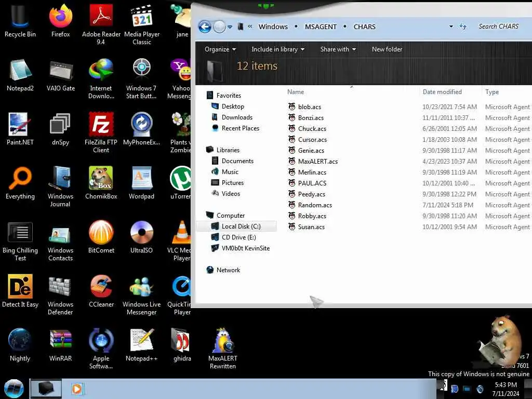The height and width of the screenshot is (399, 532).
Task: Select Desktop under Favorites
Action: (232, 107)
